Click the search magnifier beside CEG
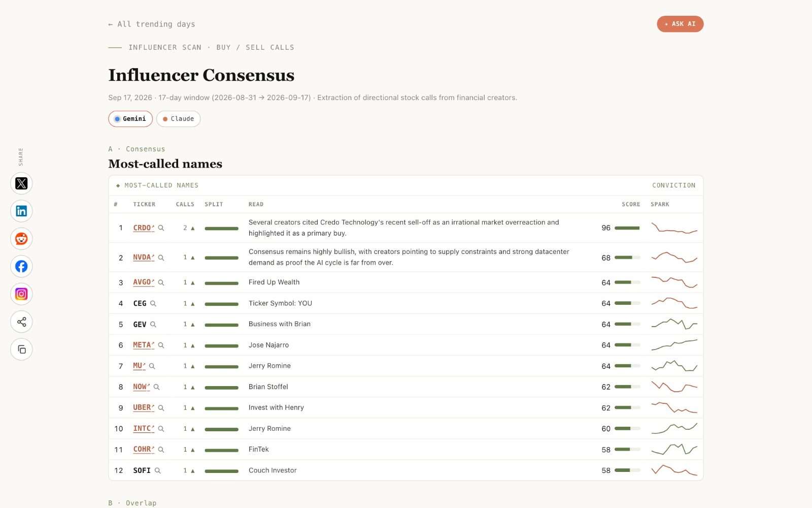Viewport: 812px width, 508px height. pos(153,303)
